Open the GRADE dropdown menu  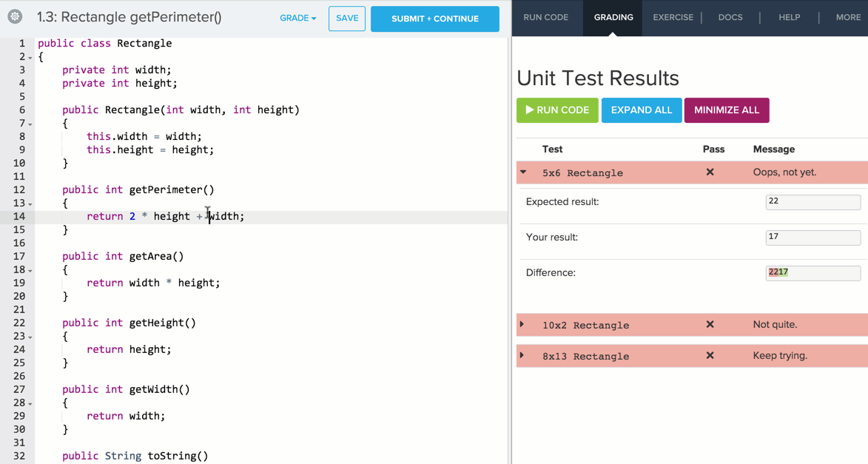click(297, 19)
